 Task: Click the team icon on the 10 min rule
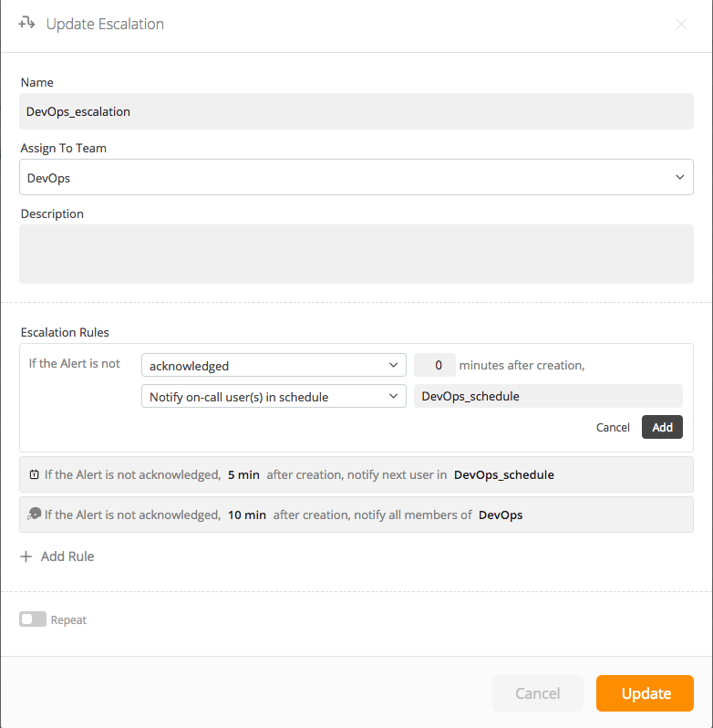(35, 515)
